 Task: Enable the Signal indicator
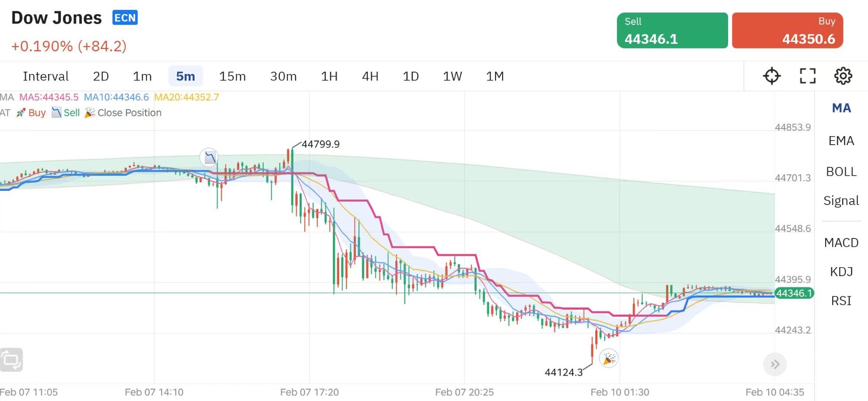click(x=841, y=200)
